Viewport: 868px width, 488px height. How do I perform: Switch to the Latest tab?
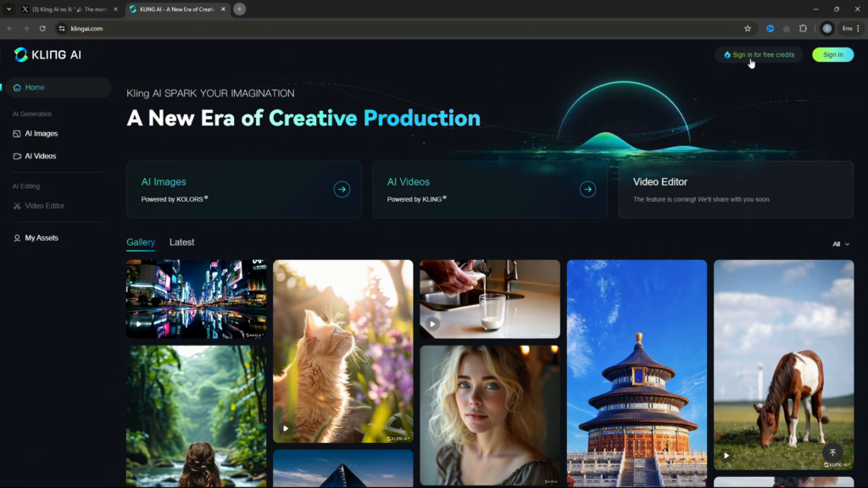click(181, 242)
